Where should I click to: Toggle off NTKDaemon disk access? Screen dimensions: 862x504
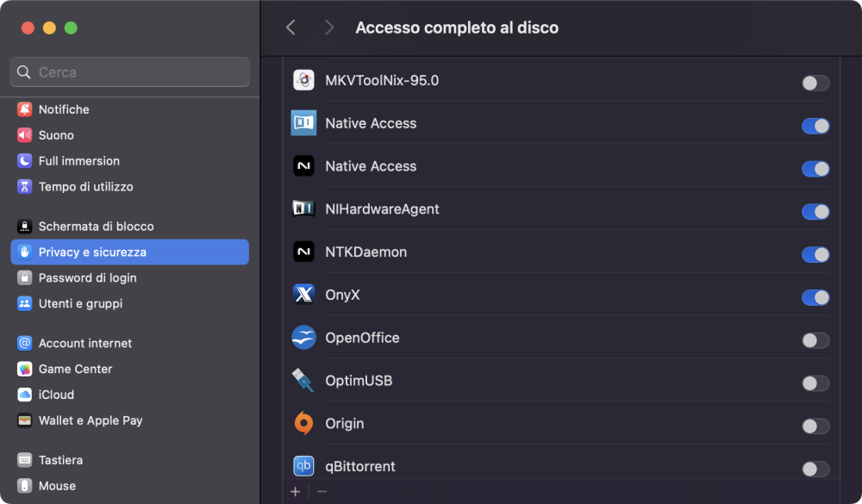pyautogui.click(x=815, y=254)
